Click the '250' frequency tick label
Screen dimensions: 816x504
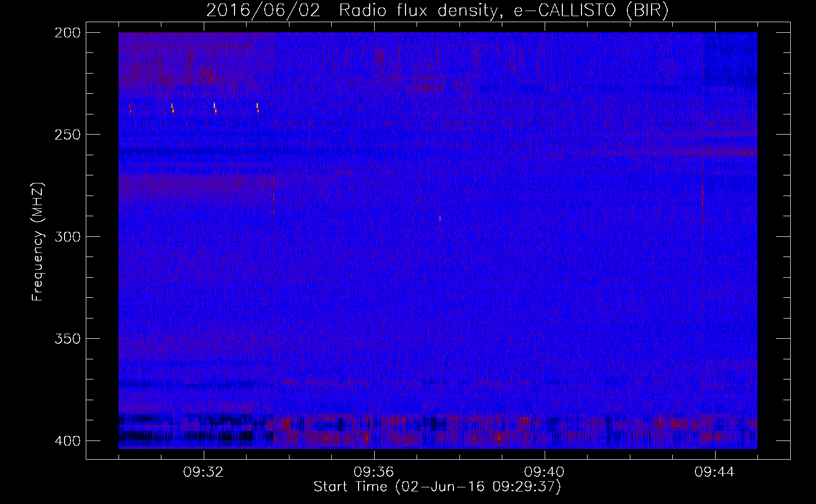click(67, 135)
